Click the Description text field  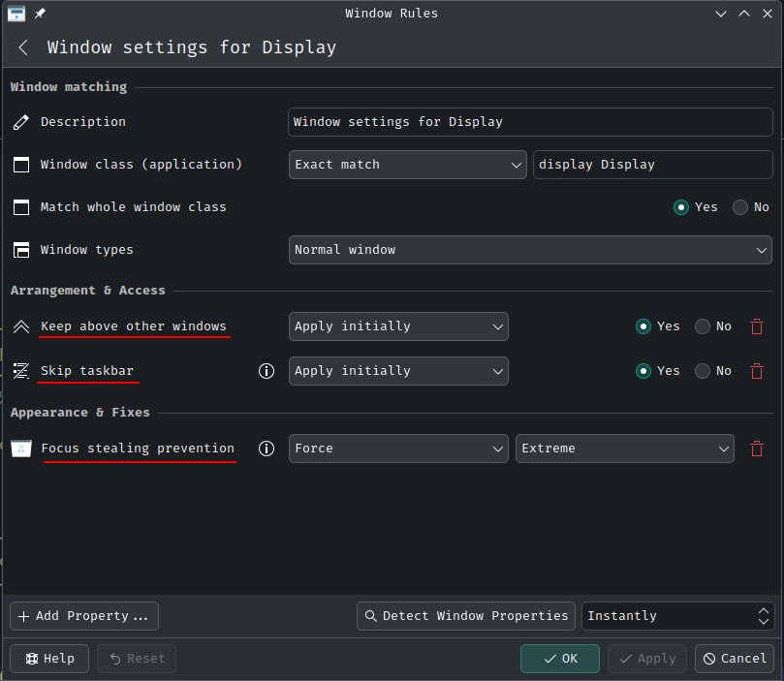(x=530, y=122)
